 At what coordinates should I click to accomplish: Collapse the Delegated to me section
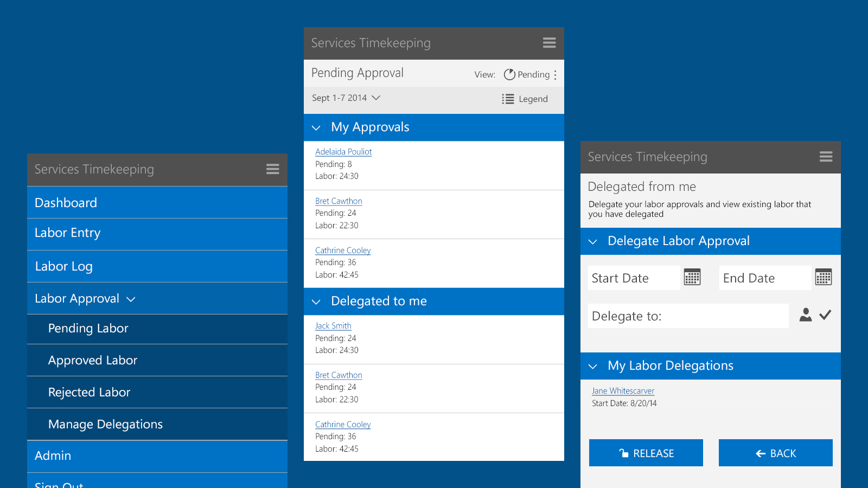pos(316,302)
